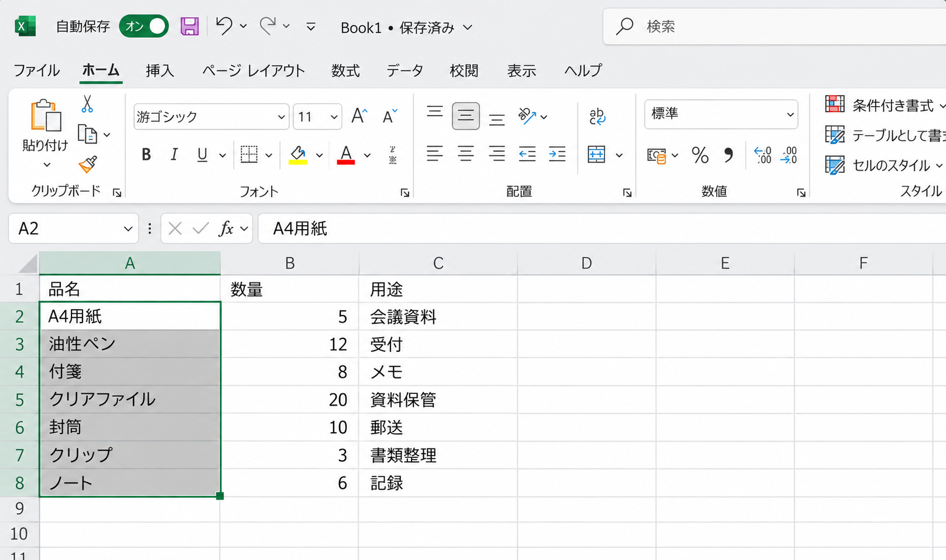Toggle underline formatting
Image resolution: width=946 pixels, height=560 pixels.
202,155
